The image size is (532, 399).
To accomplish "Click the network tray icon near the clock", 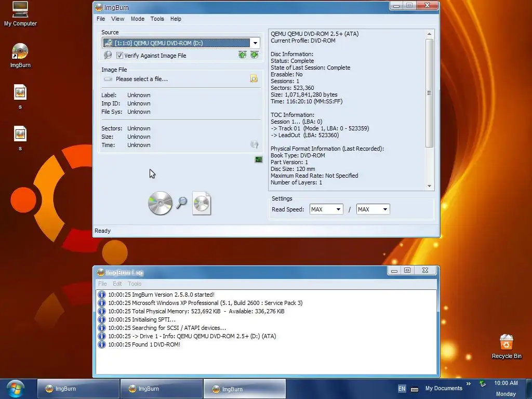I will (x=483, y=384).
